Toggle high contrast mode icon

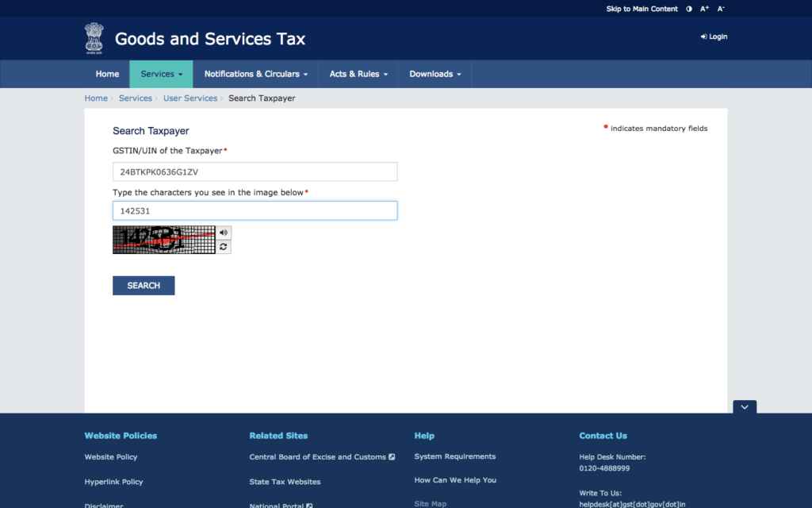point(688,9)
